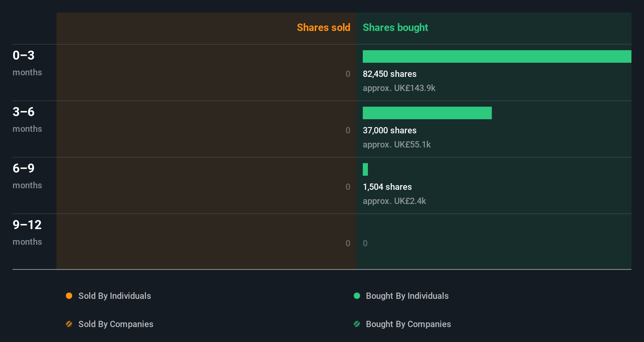Click the Shares sold column header
This screenshot has width=644, height=342.
click(324, 27)
